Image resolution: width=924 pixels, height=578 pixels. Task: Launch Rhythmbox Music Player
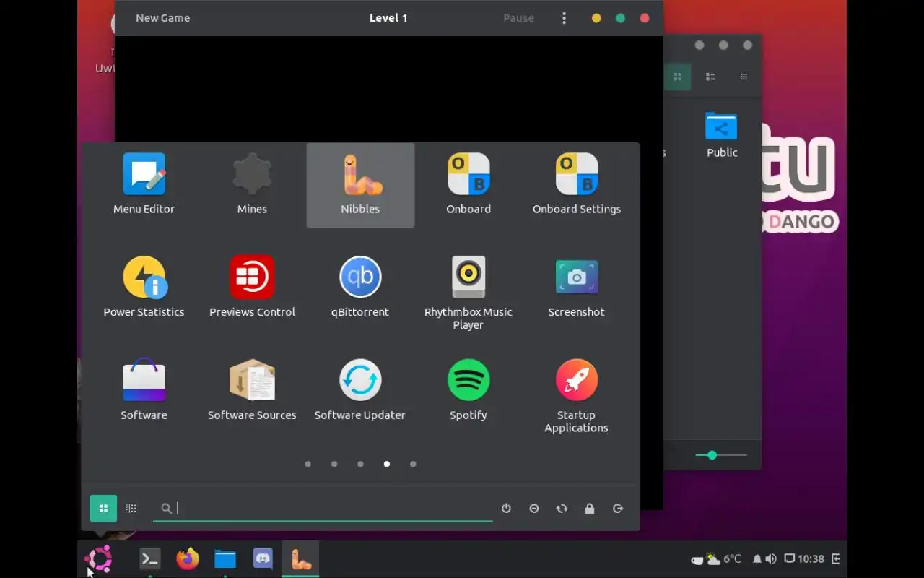[x=468, y=293]
